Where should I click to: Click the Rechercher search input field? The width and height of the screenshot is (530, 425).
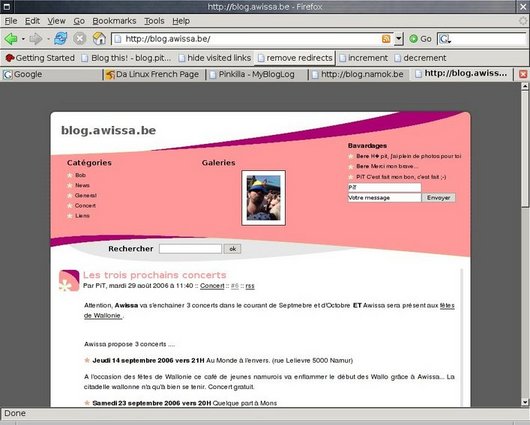coord(190,249)
